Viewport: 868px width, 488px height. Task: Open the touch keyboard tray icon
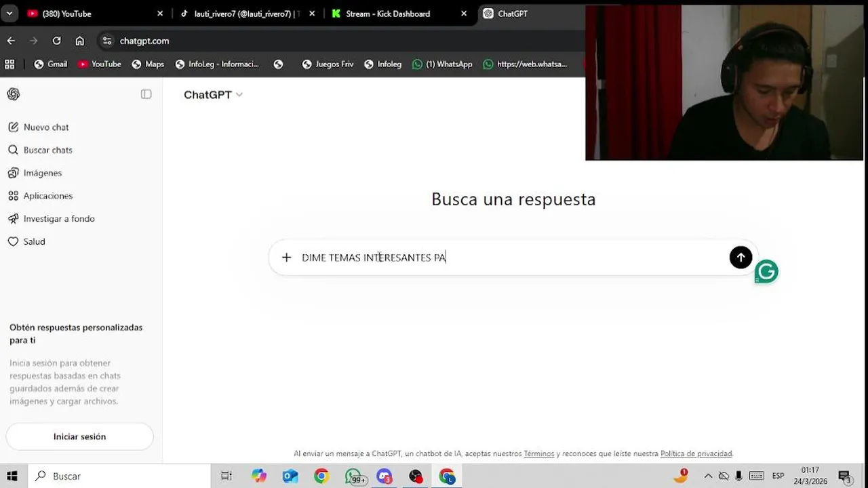click(x=756, y=476)
